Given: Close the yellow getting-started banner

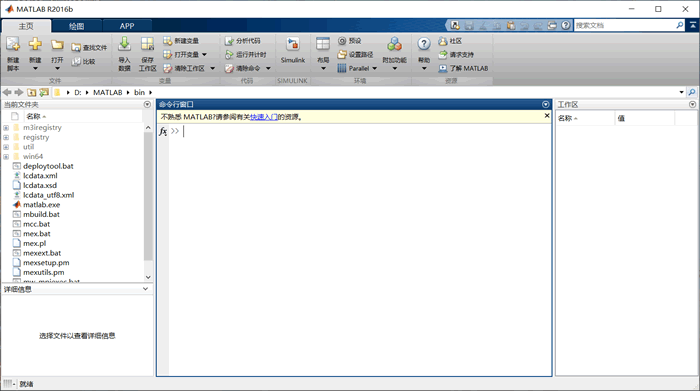Looking at the screenshot, I should click(547, 116).
